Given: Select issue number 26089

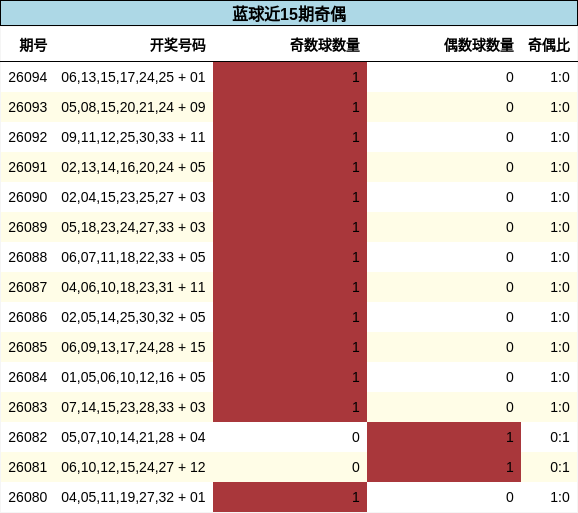Looking at the screenshot, I should tap(28, 227).
